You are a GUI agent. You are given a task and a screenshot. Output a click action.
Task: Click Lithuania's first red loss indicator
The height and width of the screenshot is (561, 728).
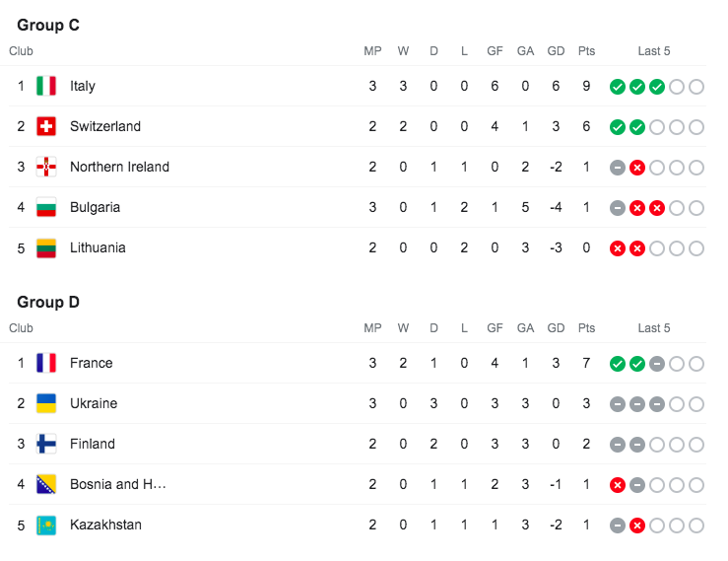(618, 248)
